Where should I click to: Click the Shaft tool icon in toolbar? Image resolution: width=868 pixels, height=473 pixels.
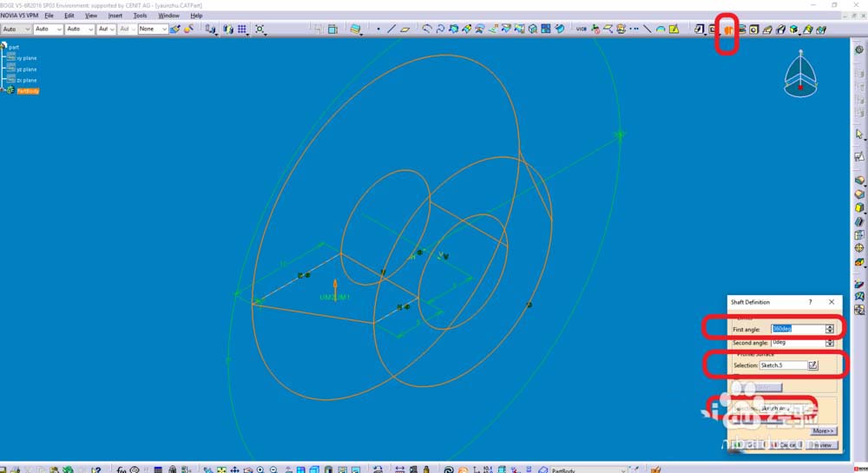pos(728,30)
